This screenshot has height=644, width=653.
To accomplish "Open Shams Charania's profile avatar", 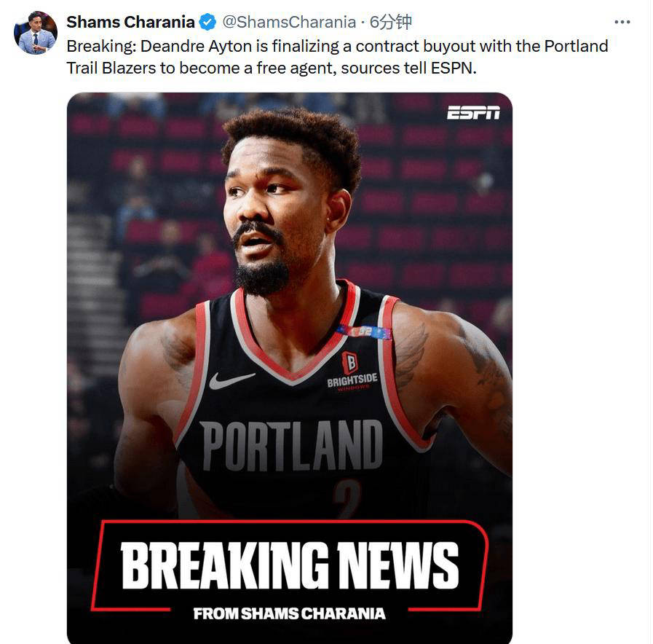I will point(36,33).
